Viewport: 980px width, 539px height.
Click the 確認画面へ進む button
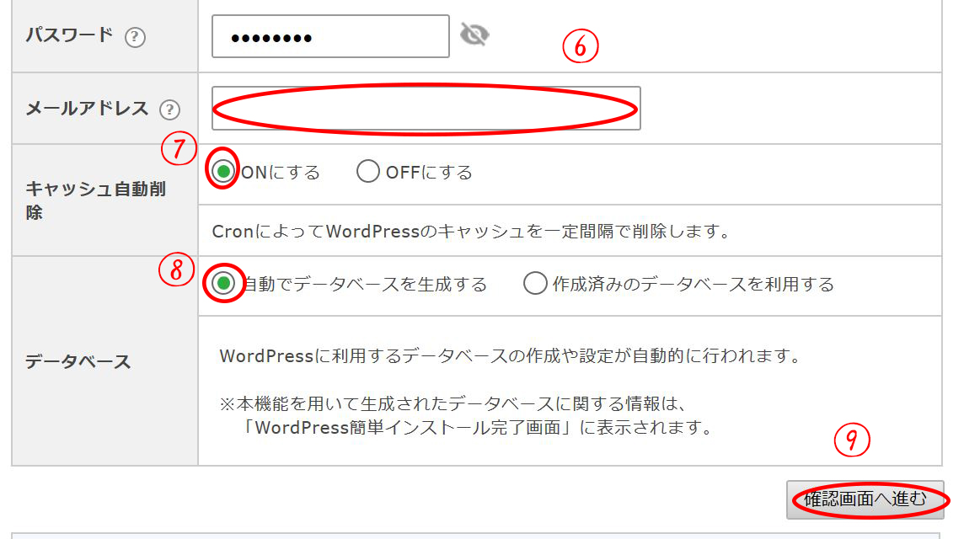pos(865,499)
